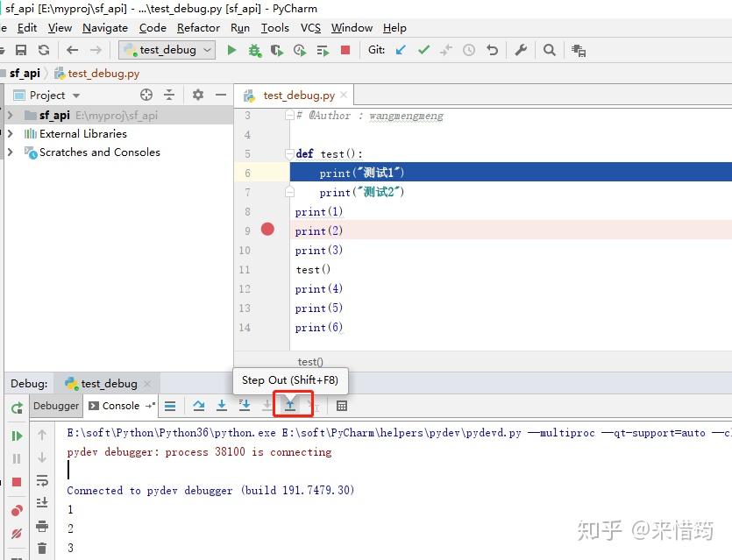
Task: Locate current file with crosshair icon in Project panel
Action: (x=146, y=95)
